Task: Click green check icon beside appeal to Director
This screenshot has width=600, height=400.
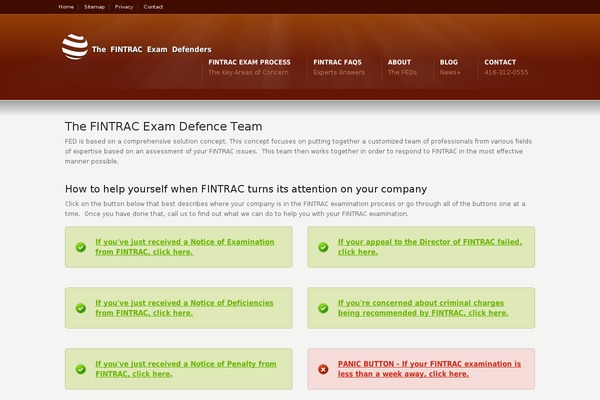Action: click(x=323, y=247)
